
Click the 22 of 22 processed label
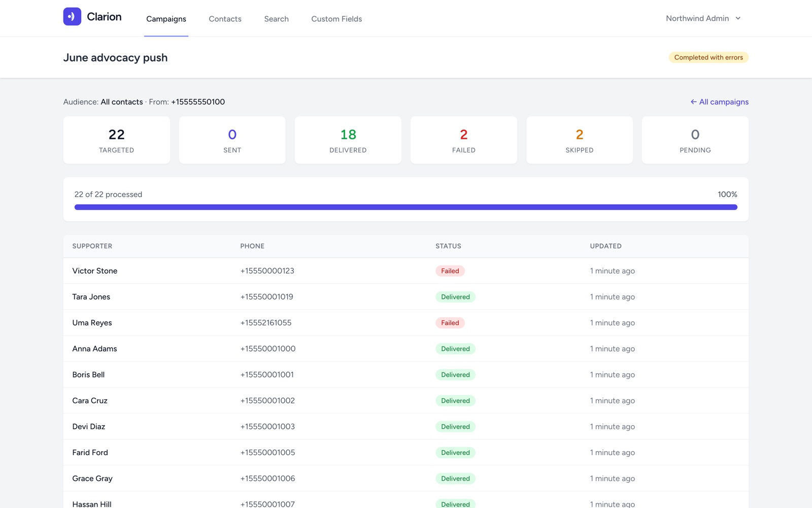tap(108, 194)
